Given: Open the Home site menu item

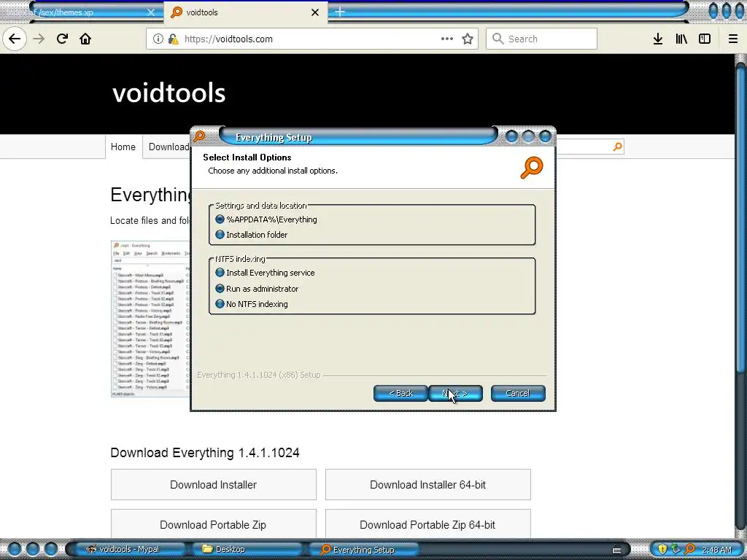Looking at the screenshot, I should [123, 147].
